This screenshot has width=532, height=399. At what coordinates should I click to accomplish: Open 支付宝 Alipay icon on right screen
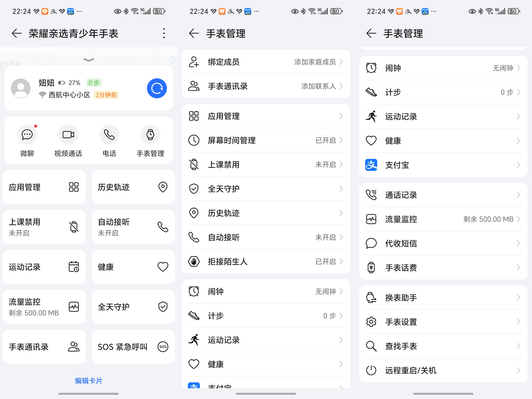pos(371,165)
